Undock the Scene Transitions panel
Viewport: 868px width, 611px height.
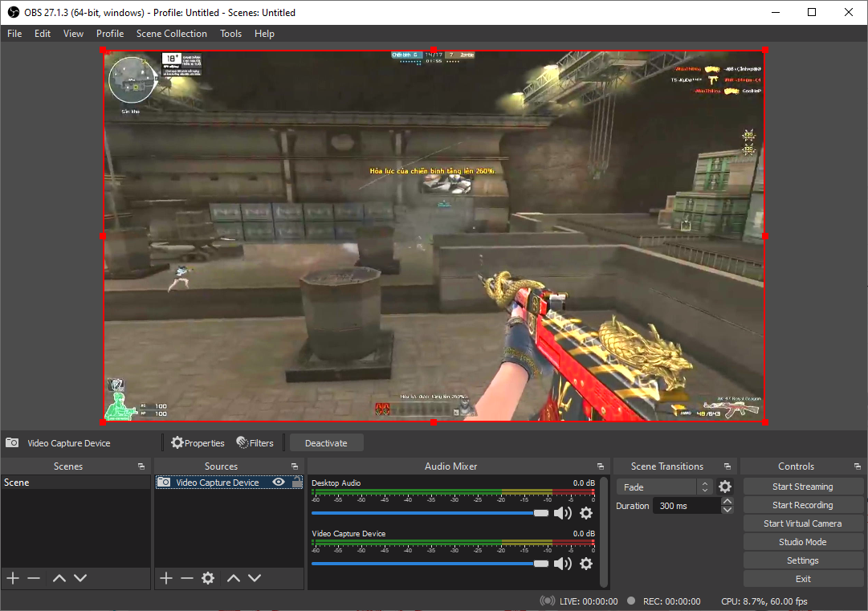click(x=727, y=466)
